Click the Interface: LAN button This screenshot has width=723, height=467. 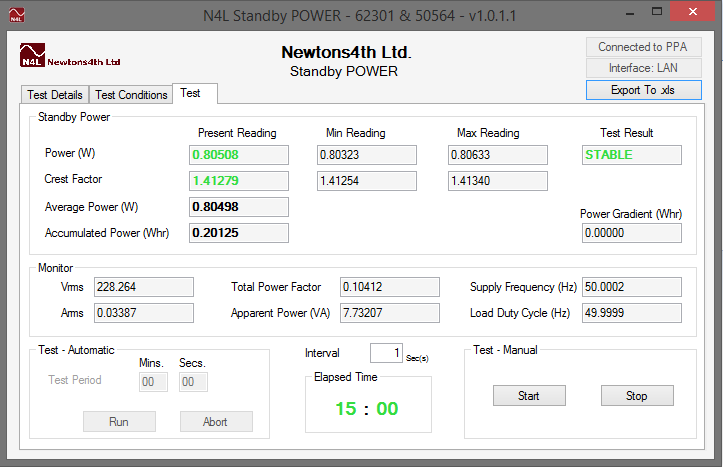tap(644, 68)
